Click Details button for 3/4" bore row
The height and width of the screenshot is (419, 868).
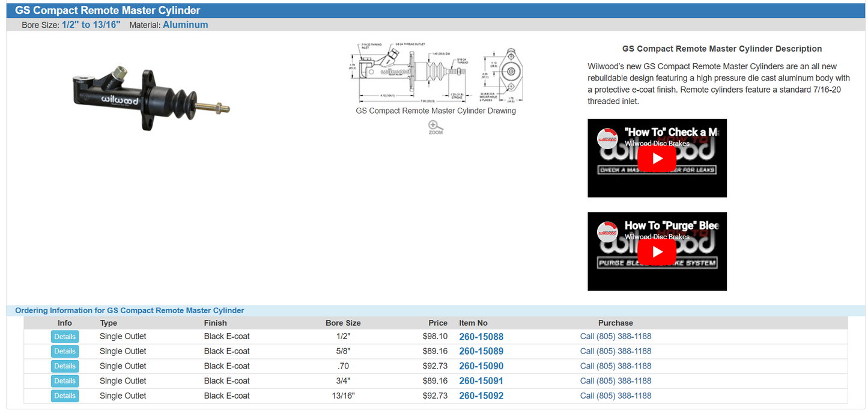coord(65,381)
